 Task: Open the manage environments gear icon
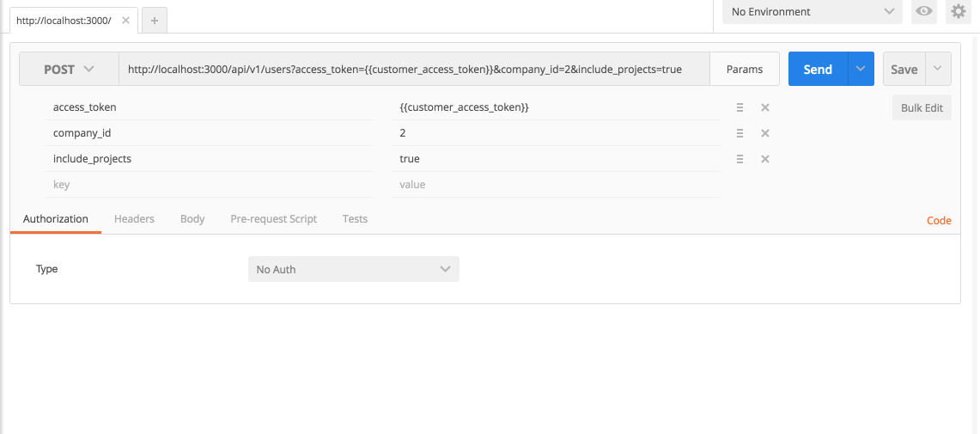959,11
